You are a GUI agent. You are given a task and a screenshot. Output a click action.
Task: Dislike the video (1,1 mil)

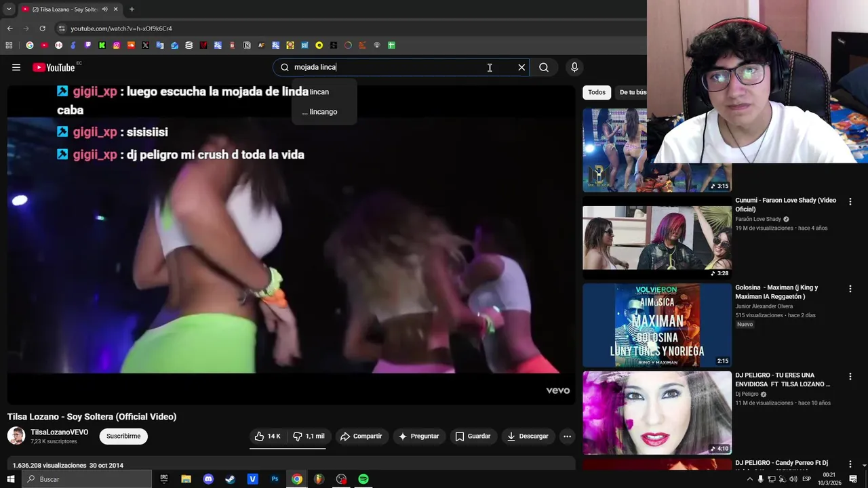[x=309, y=436]
